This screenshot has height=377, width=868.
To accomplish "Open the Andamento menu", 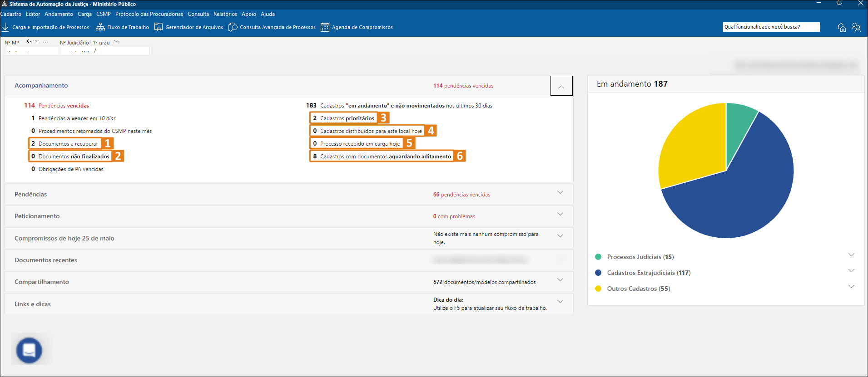I will tap(59, 14).
